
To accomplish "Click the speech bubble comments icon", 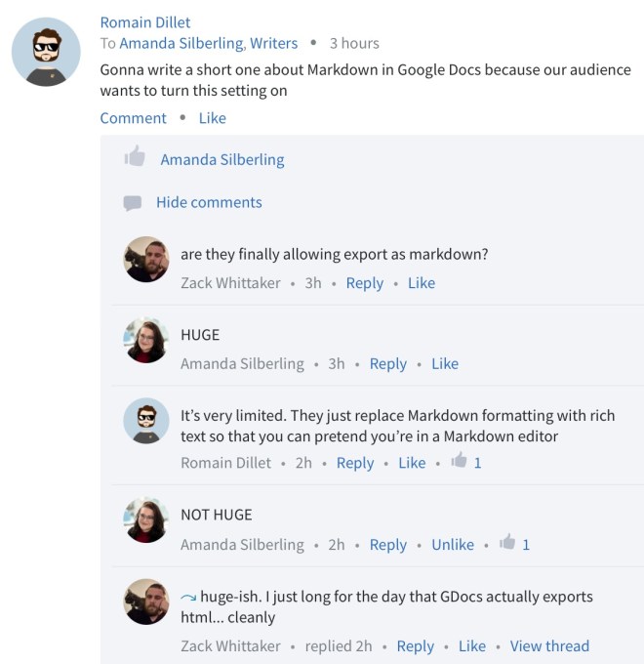I will 132,203.
